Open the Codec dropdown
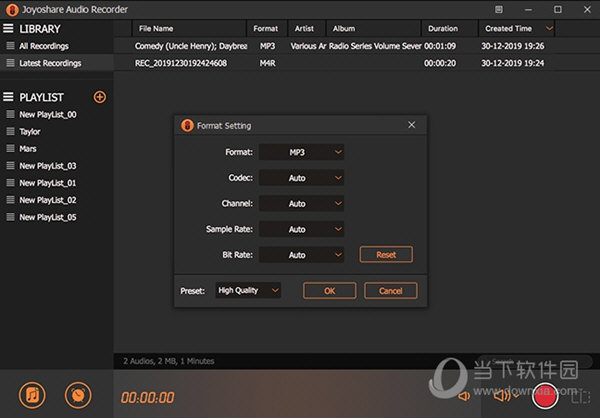The image size is (600, 418). [x=301, y=178]
